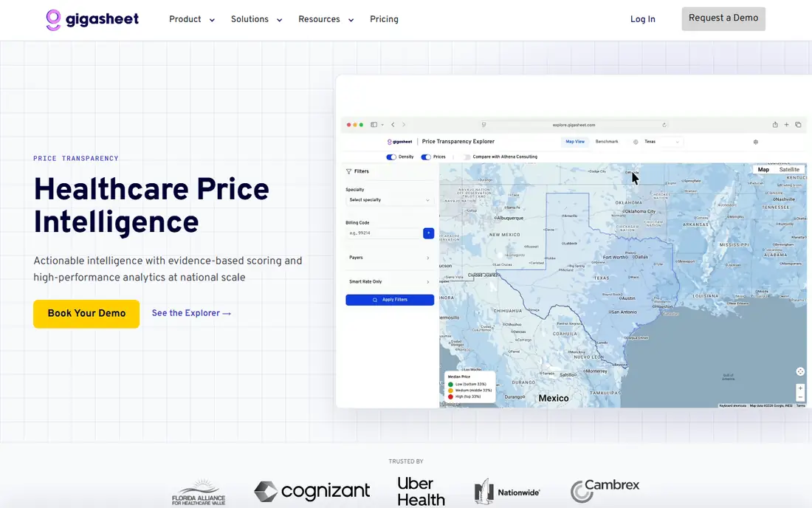Viewport: 812px width, 508px height.
Task: Expand the Resources menu
Action: [326, 19]
